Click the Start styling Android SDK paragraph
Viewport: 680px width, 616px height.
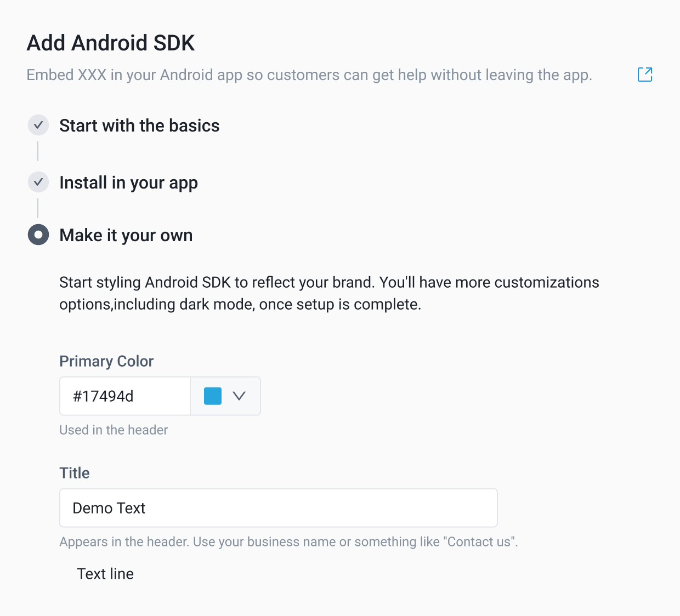329,293
